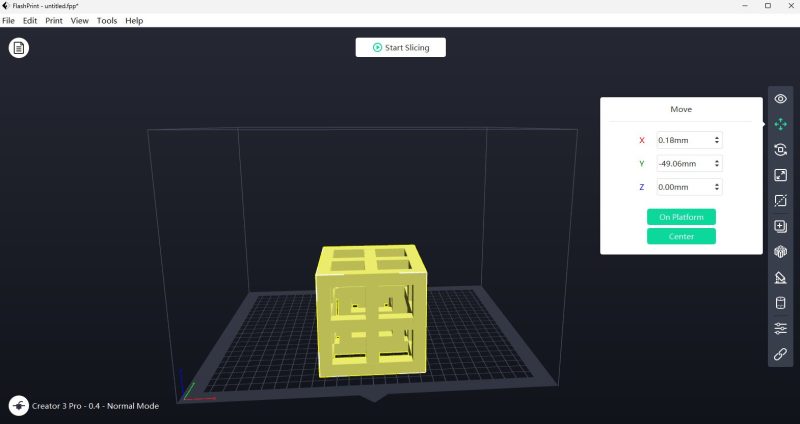The image size is (800, 424).
Task: Select the Scale tool in sidebar
Action: pyautogui.click(x=780, y=175)
